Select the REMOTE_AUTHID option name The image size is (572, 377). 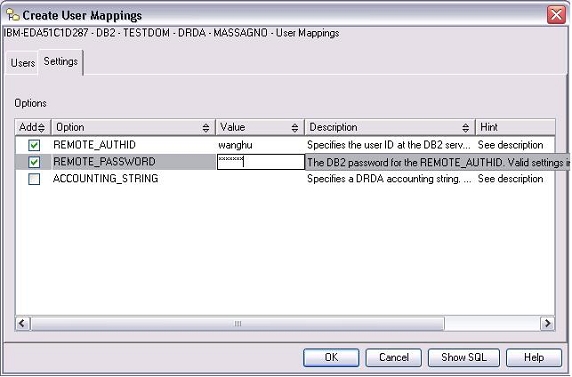(94, 145)
